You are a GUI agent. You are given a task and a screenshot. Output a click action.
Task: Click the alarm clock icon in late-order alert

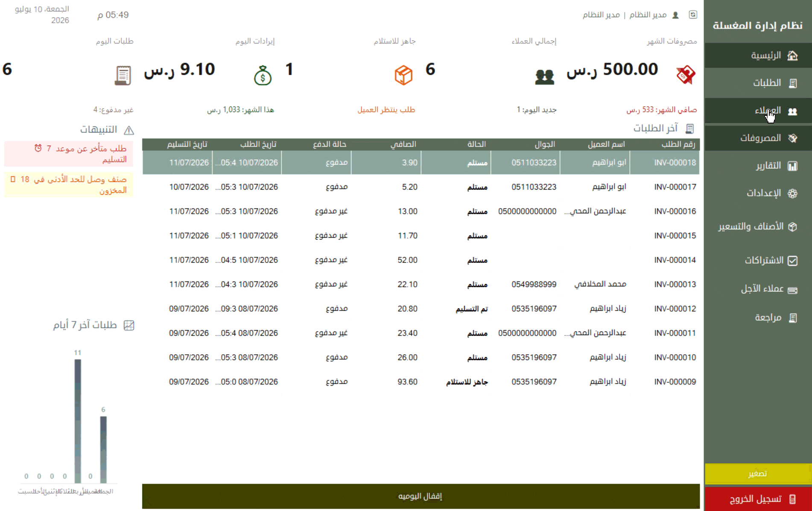pyautogui.click(x=38, y=148)
